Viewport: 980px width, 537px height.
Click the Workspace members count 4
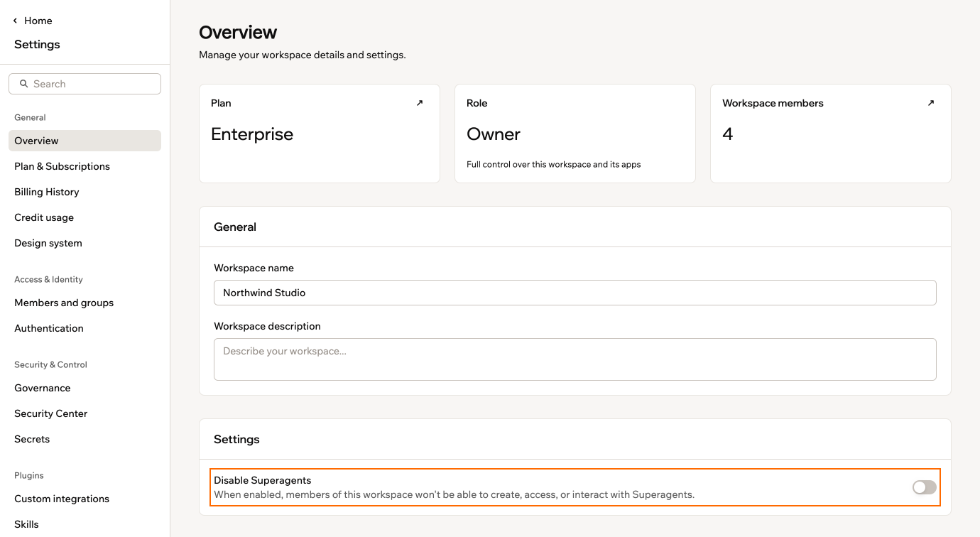point(728,134)
